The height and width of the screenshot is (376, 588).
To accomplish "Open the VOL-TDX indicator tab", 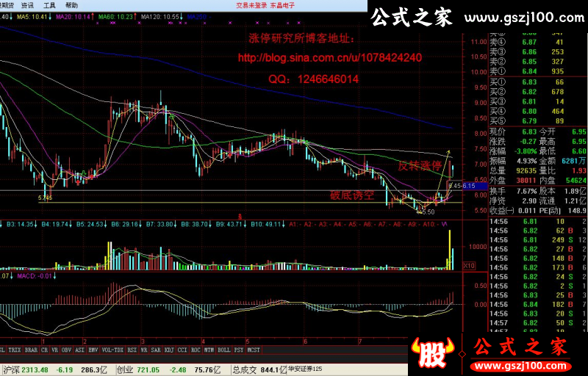I will click(x=112, y=350).
